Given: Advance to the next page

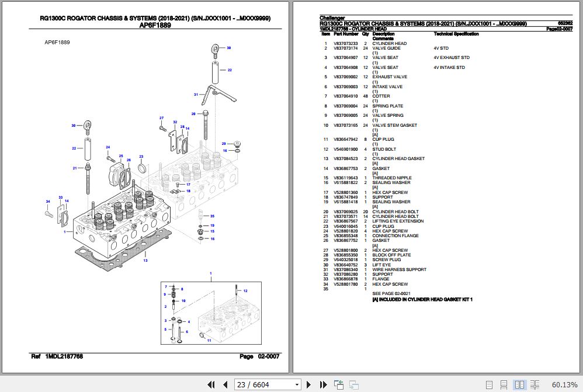Looking at the screenshot, I should pyautogui.click(x=308, y=384).
